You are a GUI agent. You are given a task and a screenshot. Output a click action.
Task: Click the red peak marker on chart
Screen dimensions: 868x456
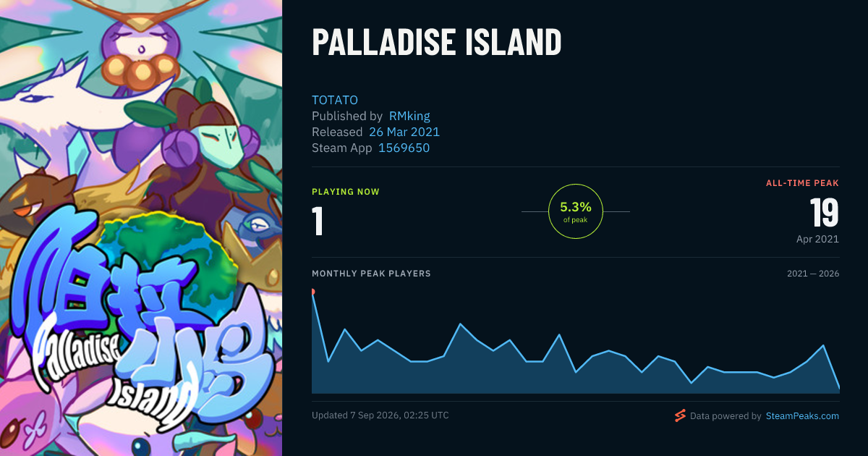coord(312,292)
